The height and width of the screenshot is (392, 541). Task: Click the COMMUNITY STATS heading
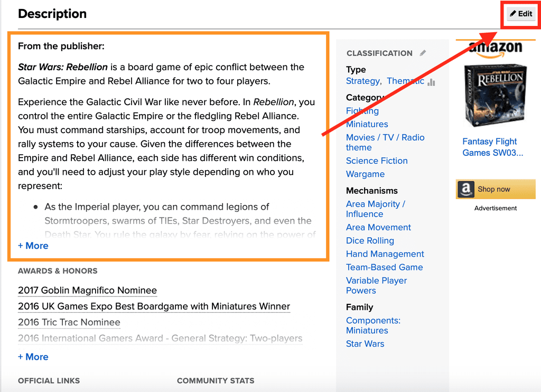tap(216, 380)
